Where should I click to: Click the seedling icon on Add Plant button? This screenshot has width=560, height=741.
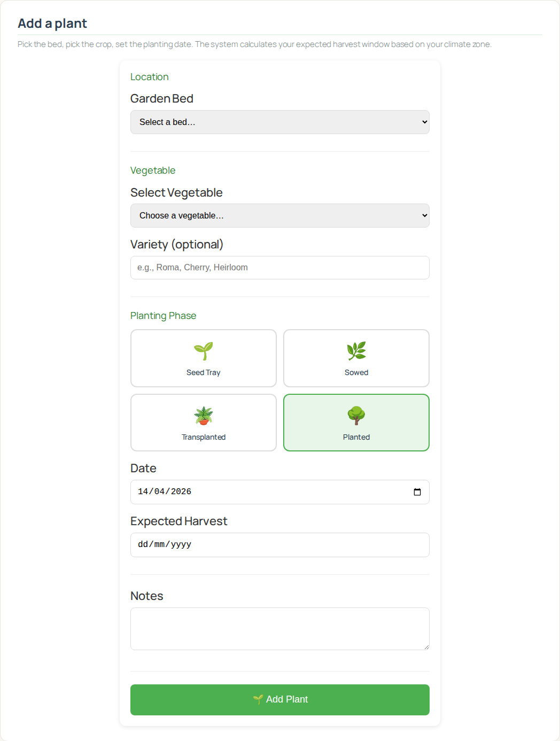tap(259, 699)
